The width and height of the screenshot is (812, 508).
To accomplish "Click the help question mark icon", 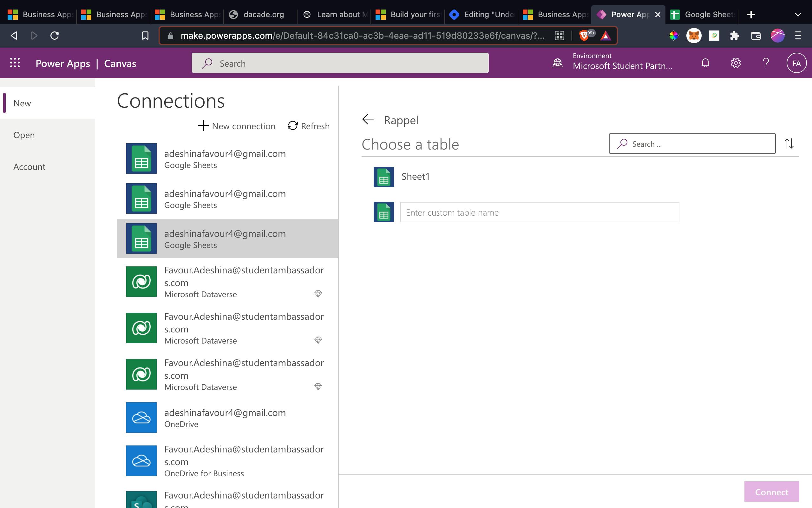I will [766, 63].
